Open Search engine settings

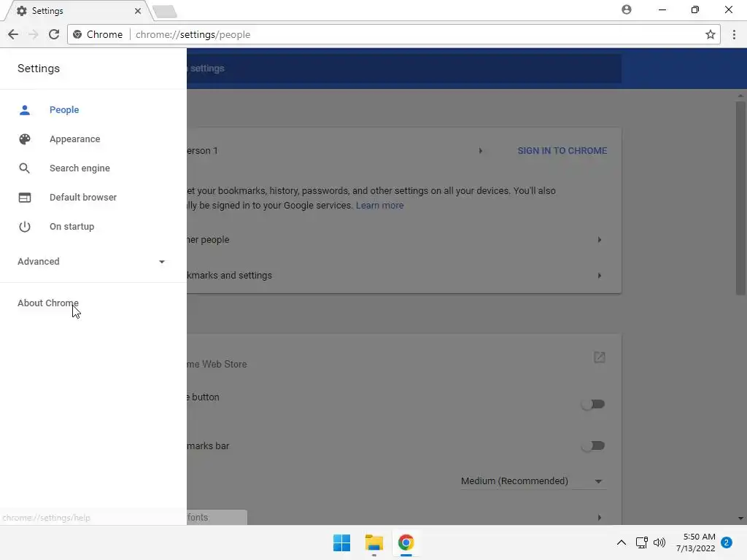(80, 168)
